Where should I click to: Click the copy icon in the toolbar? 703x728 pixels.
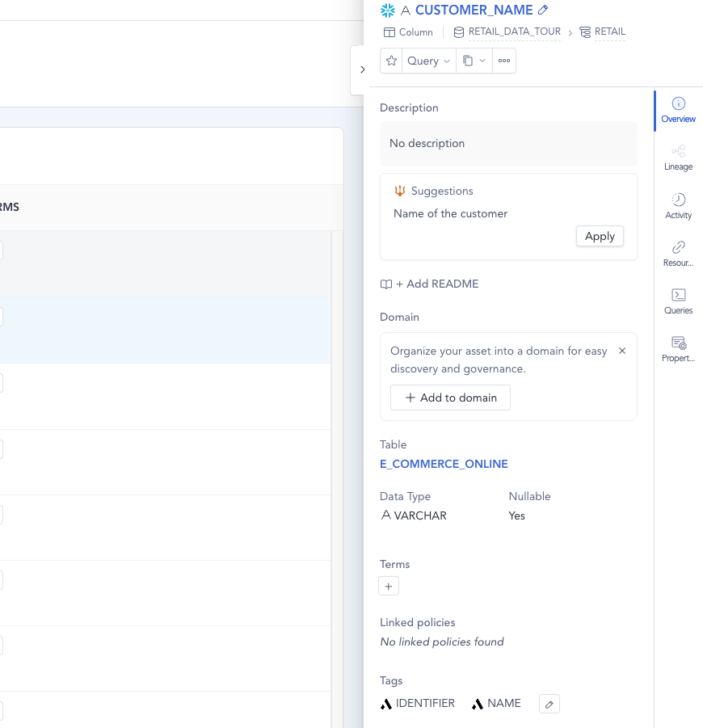[468, 61]
